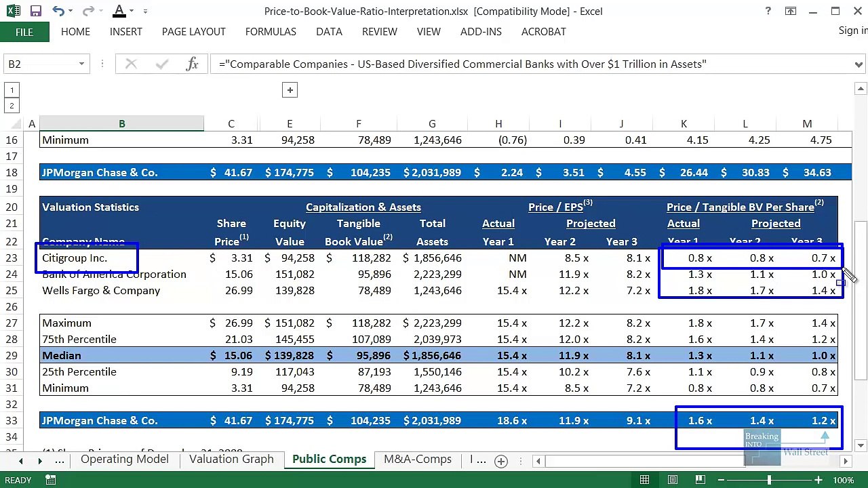The width and height of the screenshot is (868, 488).
Task: Apply font color with the A icon
Action: (119, 11)
